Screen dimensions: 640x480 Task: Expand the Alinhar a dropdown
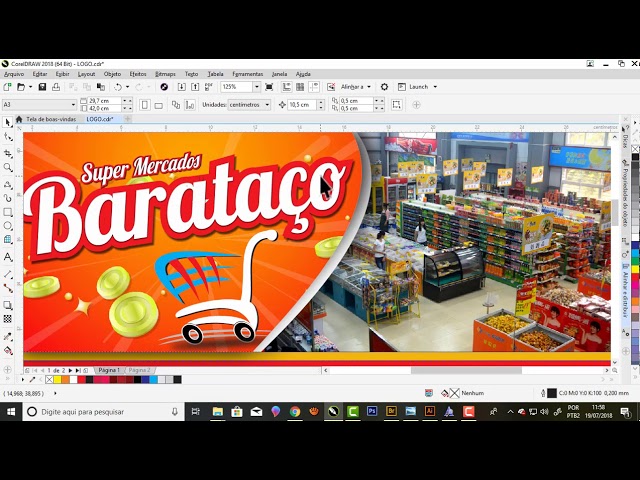(369, 87)
